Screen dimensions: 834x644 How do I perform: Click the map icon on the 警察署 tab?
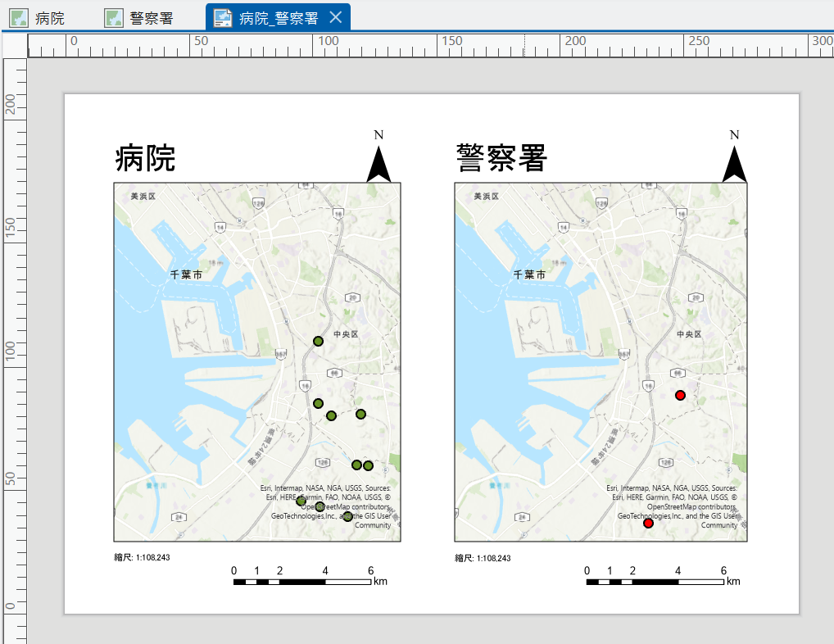114,18
